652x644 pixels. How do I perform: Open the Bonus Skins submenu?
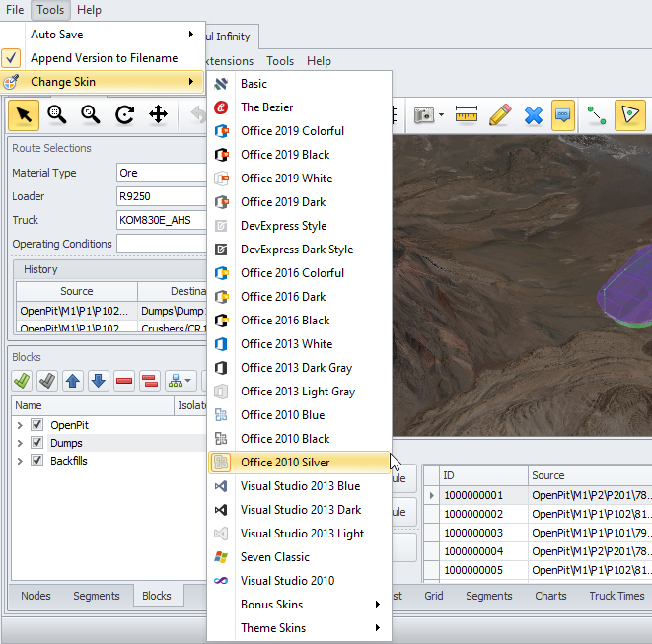coord(300,605)
